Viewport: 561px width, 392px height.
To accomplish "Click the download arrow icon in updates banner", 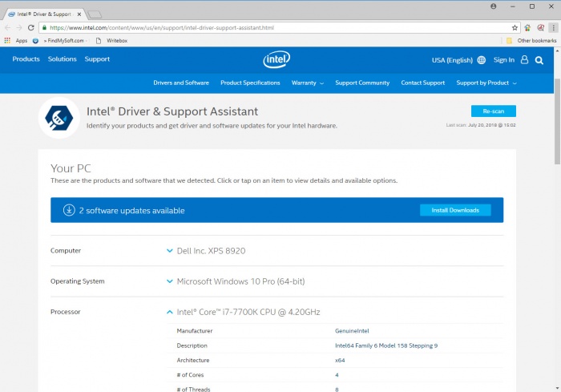I will pyautogui.click(x=69, y=210).
